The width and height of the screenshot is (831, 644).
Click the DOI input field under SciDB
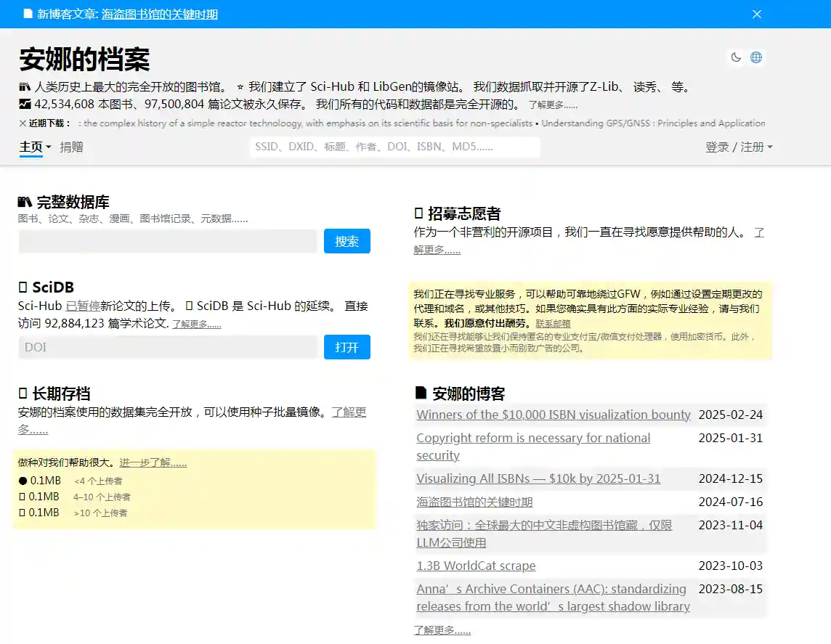tap(168, 347)
